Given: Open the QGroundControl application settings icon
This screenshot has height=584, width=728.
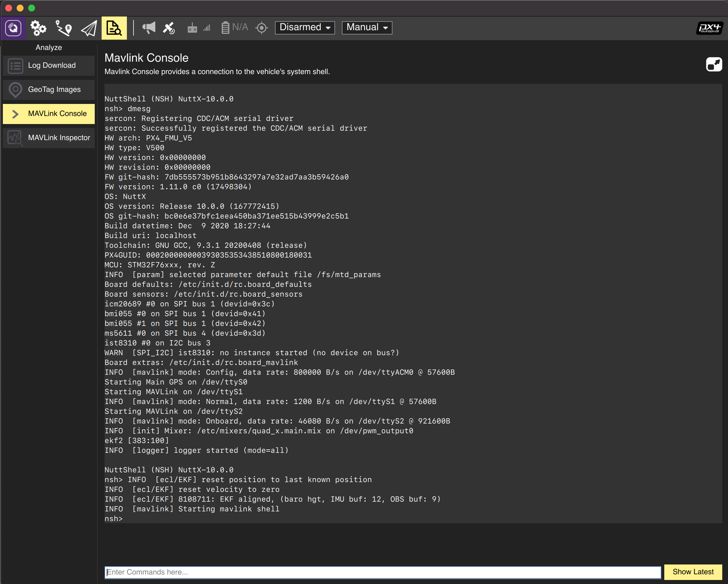Looking at the screenshot, I should point(13,28).
